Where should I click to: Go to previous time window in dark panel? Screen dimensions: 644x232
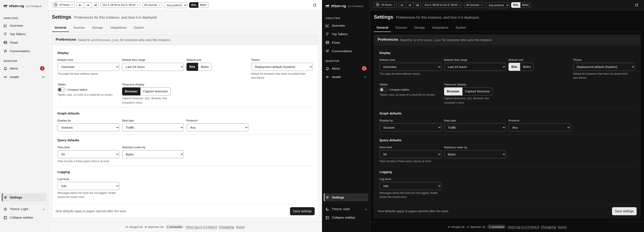click(402, 5)
